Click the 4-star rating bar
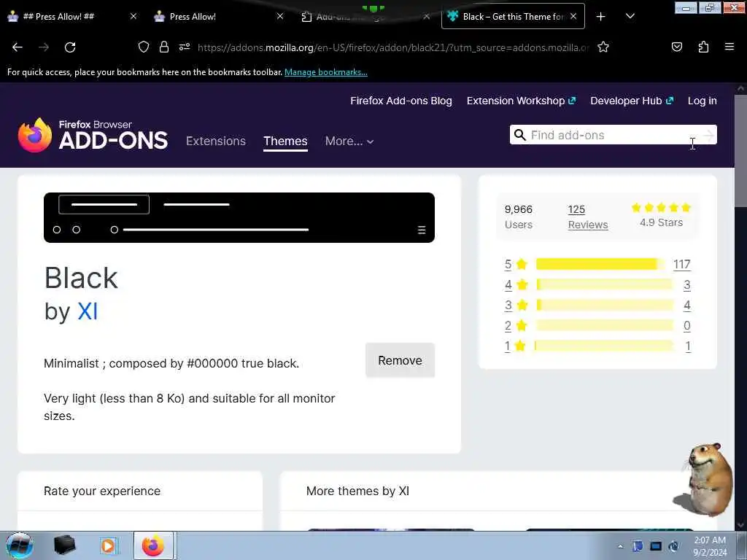This screenshot has width=747, height=560. (605, 285)
